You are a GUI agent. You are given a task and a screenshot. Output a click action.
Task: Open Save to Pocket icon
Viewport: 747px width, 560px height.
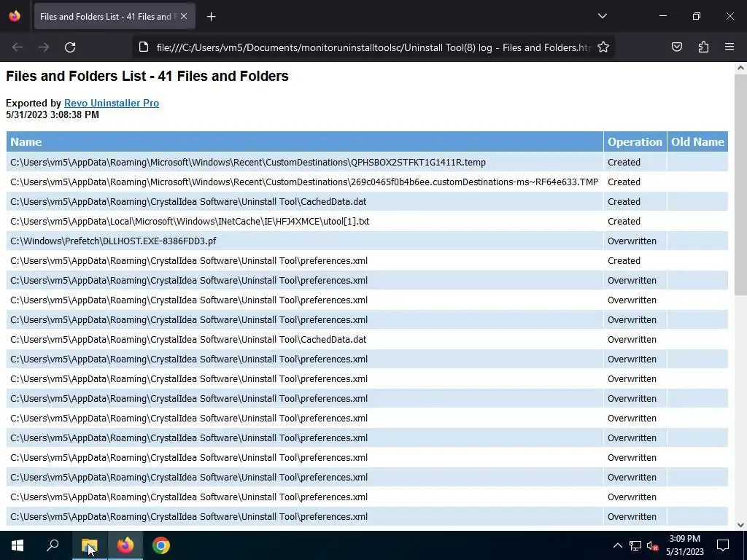[676, 47]
